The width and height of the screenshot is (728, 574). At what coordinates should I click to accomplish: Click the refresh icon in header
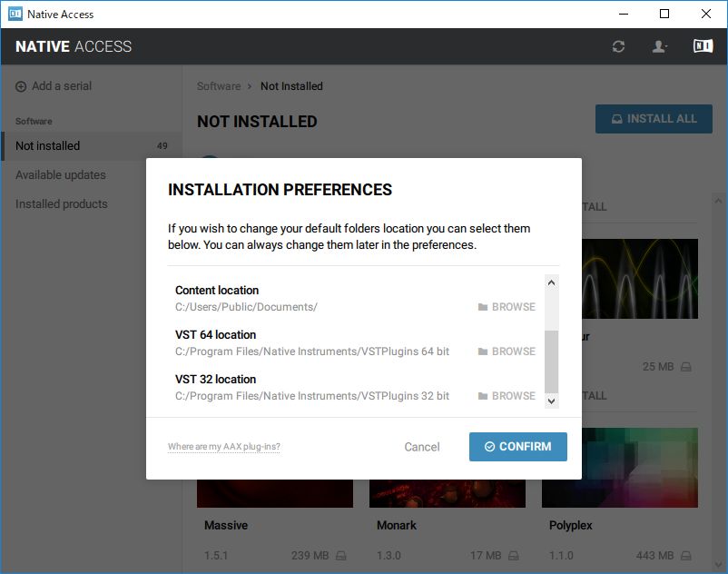click(x=618, y=46)
